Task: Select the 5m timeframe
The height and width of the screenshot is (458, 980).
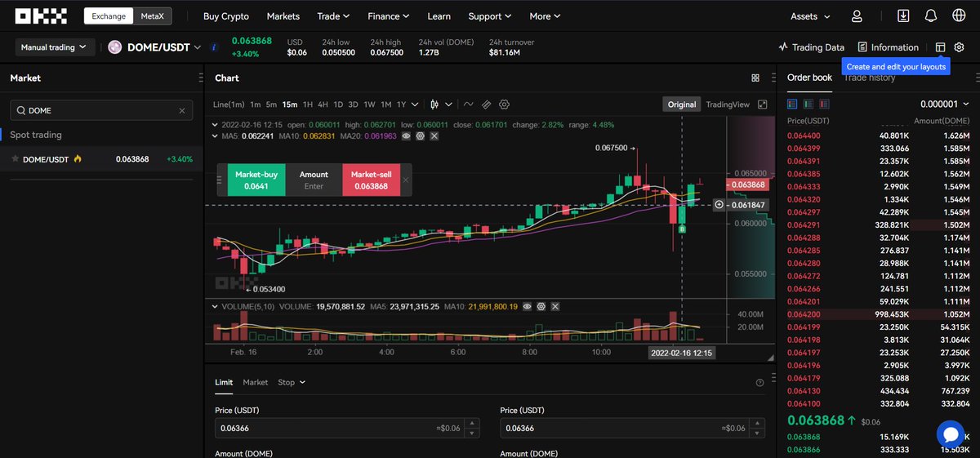Action: (271, 104)
